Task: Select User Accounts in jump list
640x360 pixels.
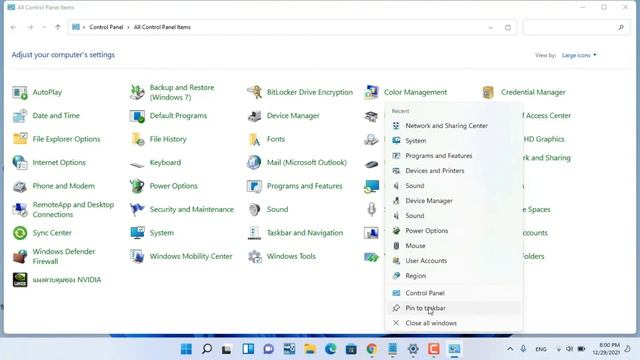Action: coord(453,260)
